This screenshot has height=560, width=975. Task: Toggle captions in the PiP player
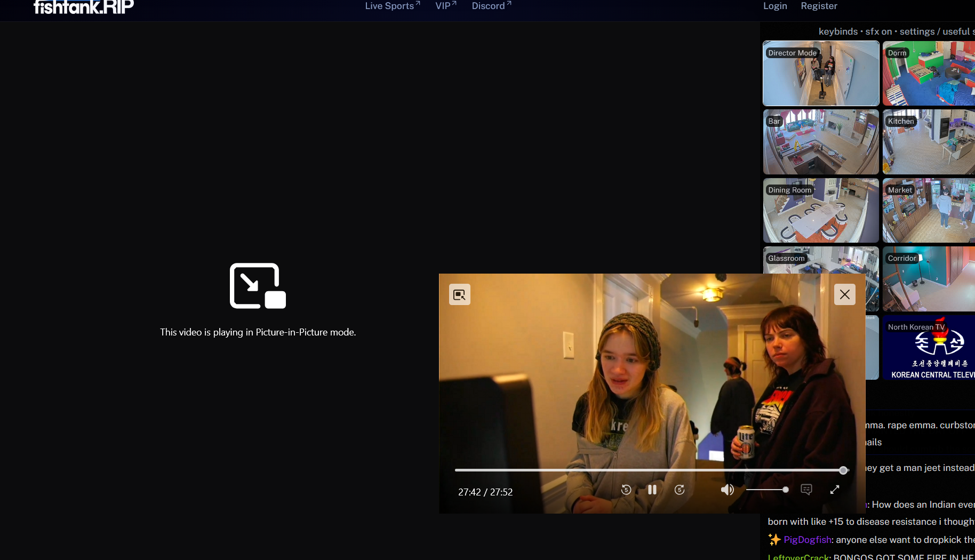pyautogui.click(x=806, y=490)
